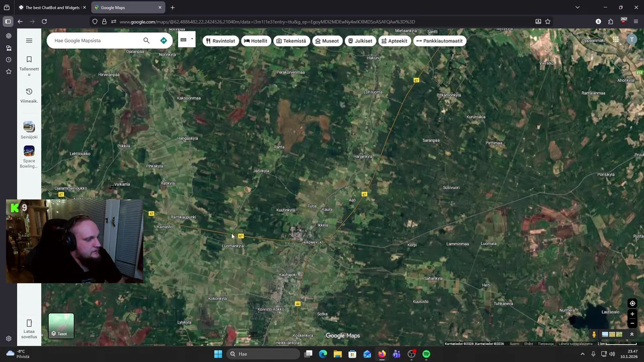Open directions with the blue diamond icon
644x362 pixels.
(x=164, y=41)
